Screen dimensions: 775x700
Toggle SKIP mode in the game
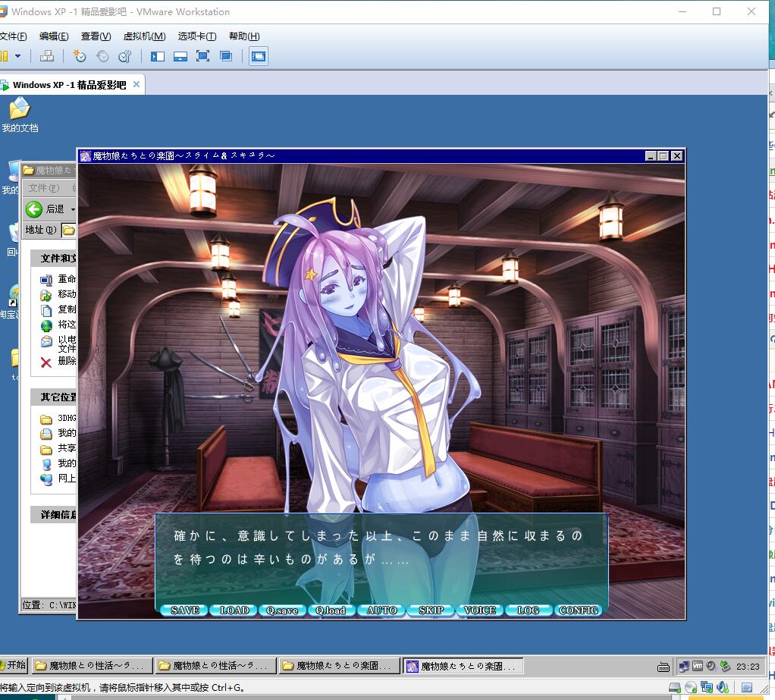(431, 611)
